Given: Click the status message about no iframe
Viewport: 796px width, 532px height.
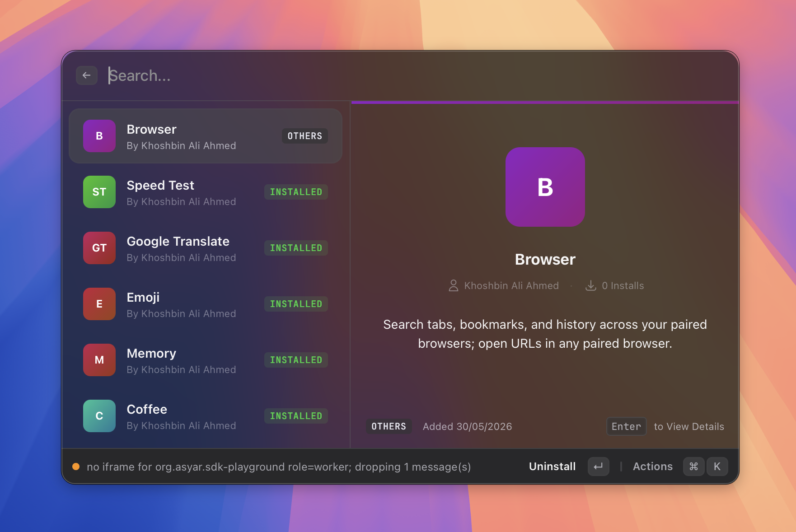Looking at the screenshot, I should [279, 467].
